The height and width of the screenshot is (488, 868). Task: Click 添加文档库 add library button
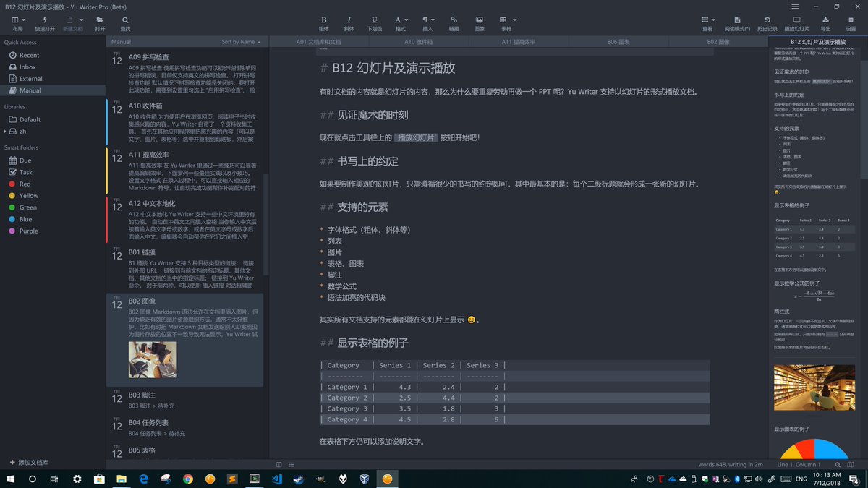(x=30, y=462)
